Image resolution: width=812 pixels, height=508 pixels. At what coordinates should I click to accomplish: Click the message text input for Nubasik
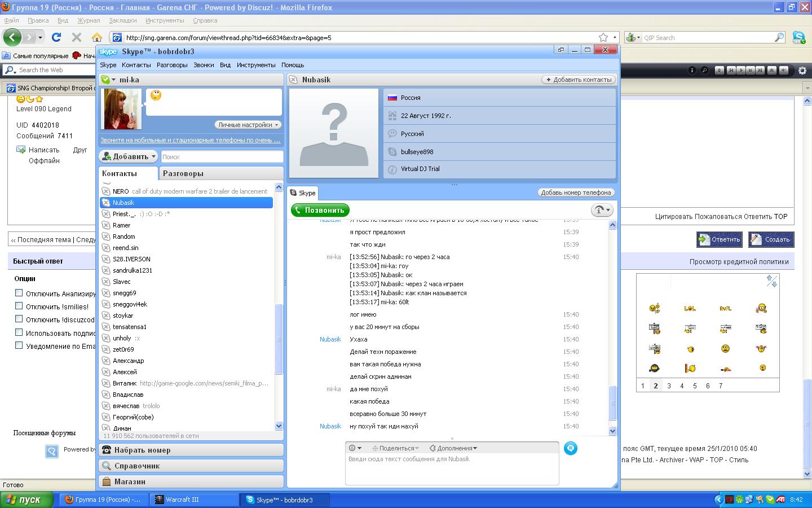pyautogui.click(x=452, y=469)
